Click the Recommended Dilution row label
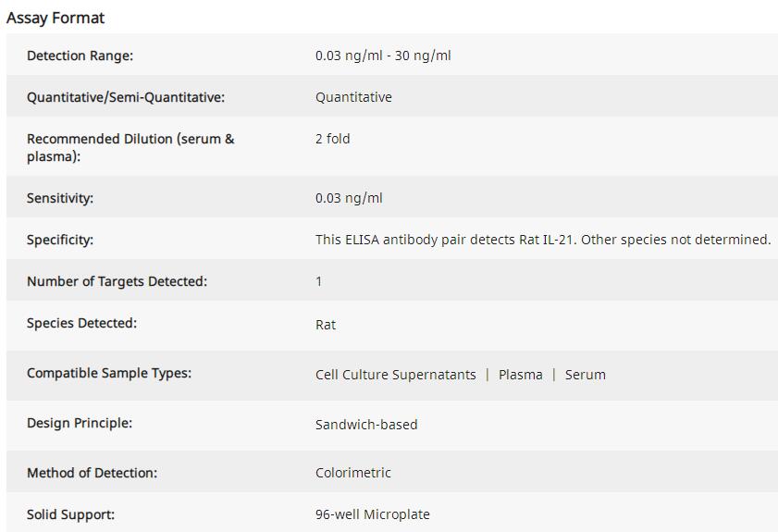The width and height of the screenshot is (778, 532). (x=130, y=147)
